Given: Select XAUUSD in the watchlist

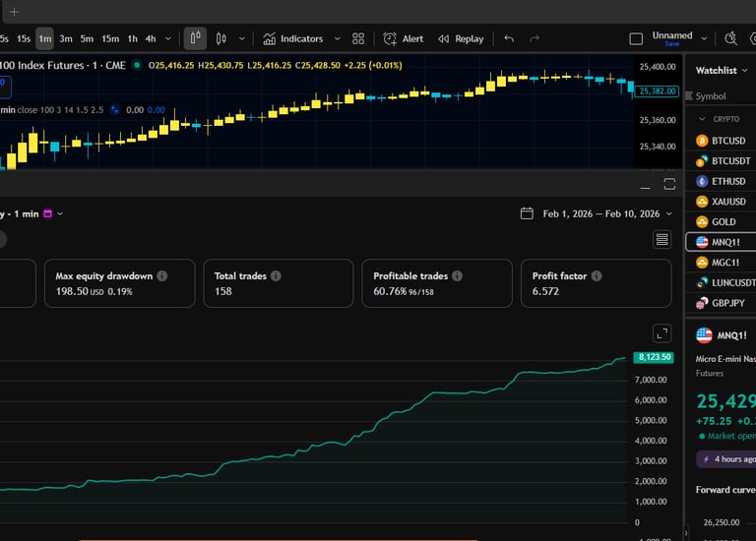Looking at the screenshot, I should coord(721,202).
